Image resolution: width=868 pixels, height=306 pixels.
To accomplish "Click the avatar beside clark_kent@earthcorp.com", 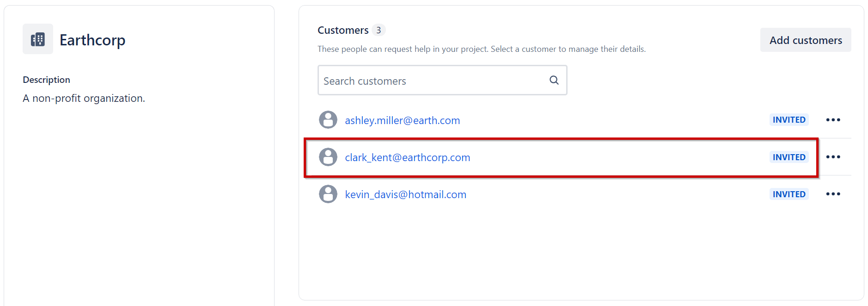I will click(328, 157).
